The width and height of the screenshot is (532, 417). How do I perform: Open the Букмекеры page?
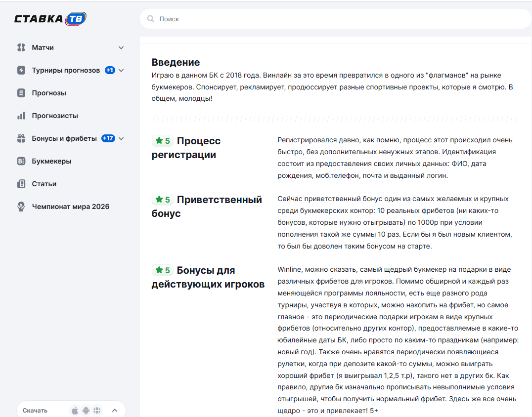point(51,161)
